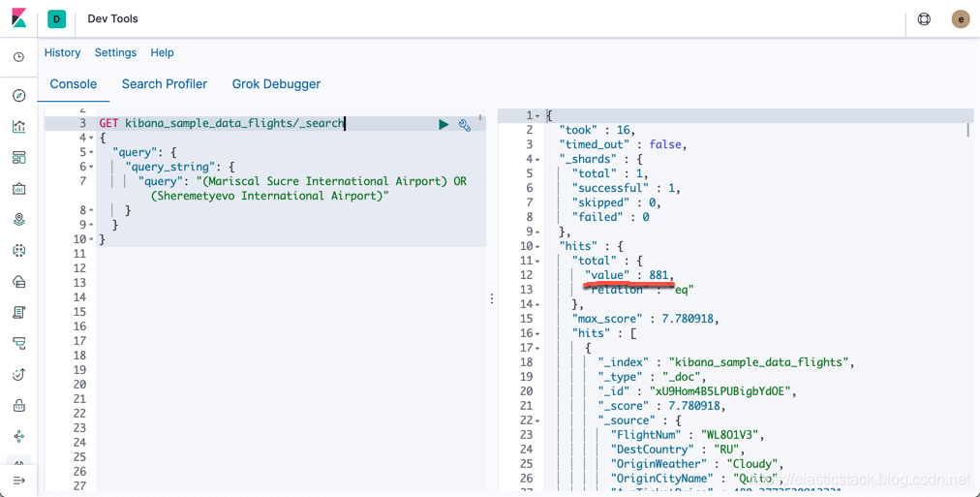Collapse "_shards" fold at response line 4
This screenshot has width=980, height=497.
tap(536, 160)
